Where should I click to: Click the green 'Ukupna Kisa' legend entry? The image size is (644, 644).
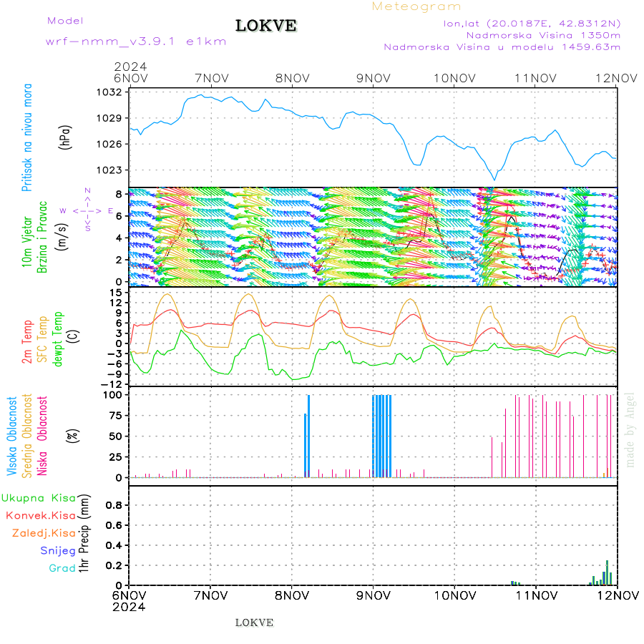point(39,498)
